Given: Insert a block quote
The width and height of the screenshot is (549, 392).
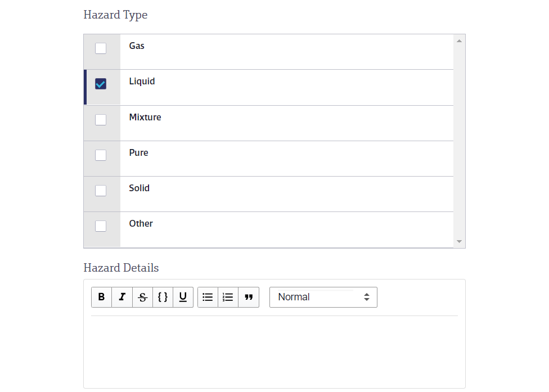Looking at the screenshot, I should [x=249, y=297].
